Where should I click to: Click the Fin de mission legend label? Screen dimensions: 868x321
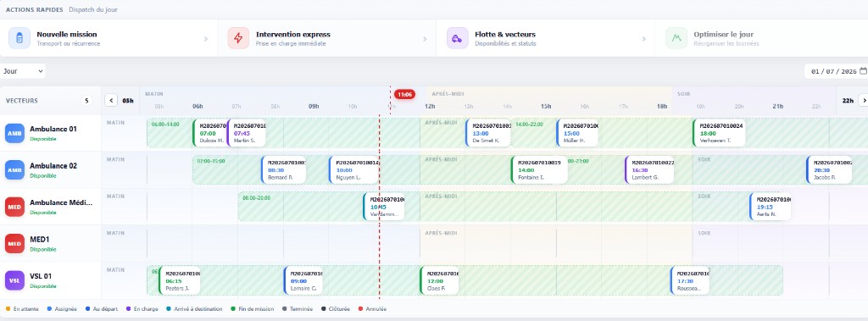(x=256, y=309)
